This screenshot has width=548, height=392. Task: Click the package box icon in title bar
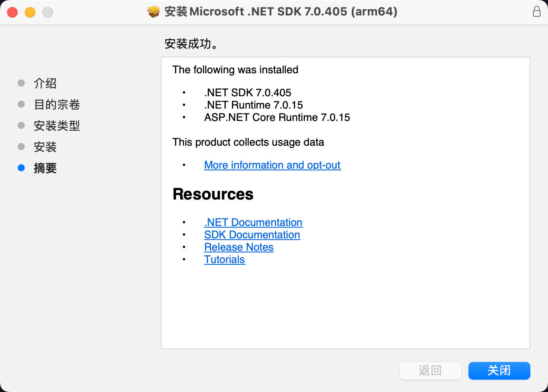point(153,12)
